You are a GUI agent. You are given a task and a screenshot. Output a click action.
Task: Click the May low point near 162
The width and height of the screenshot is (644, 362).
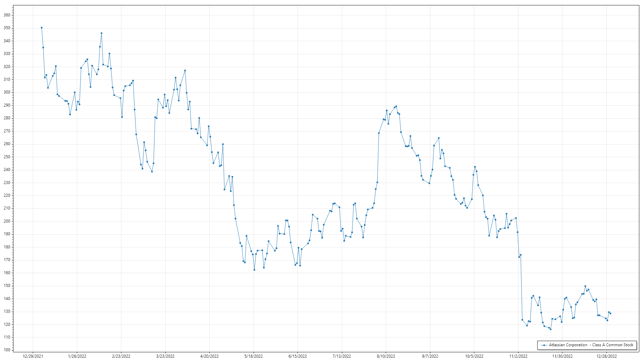pos(254,270)
